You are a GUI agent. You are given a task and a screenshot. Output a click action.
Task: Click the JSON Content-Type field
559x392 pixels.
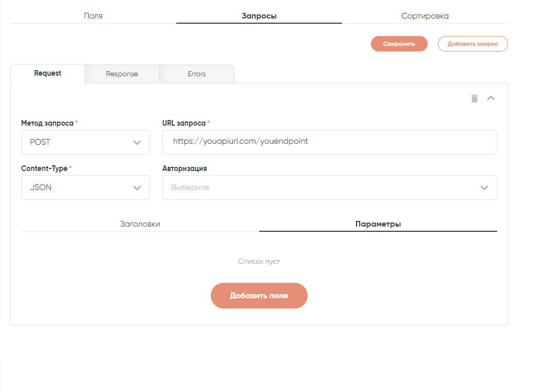[77, 188]
